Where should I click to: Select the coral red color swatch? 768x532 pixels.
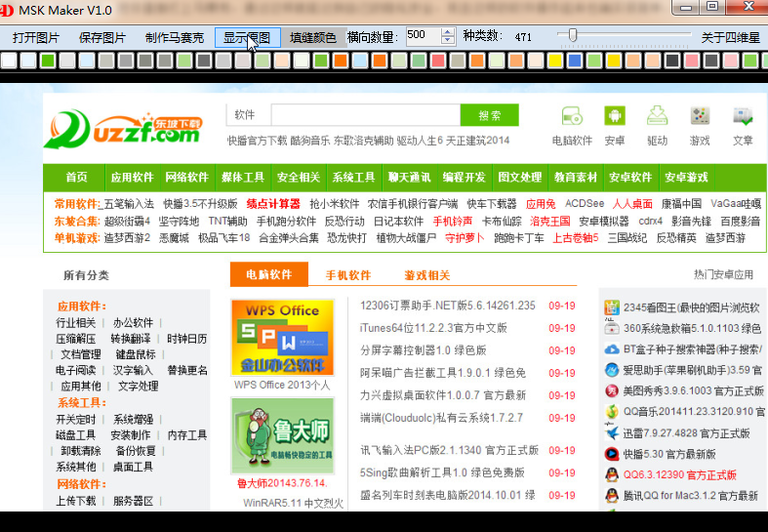[x=438, y=61]
